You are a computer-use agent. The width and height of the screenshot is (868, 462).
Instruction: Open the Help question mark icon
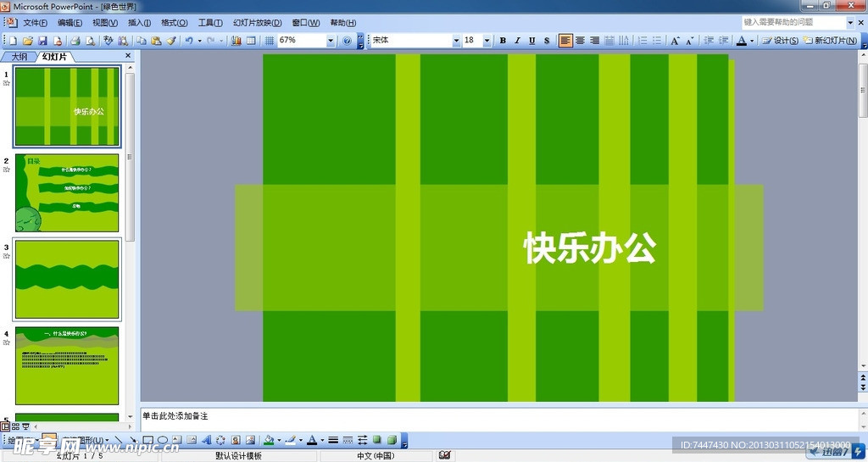coord(347,41)
